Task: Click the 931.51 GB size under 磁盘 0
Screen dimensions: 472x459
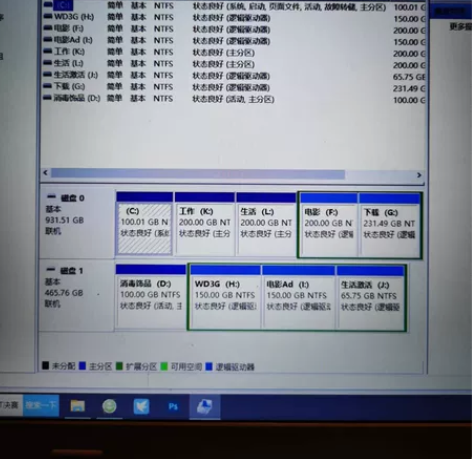Action: pyautogui.click(x=64, y=220)
